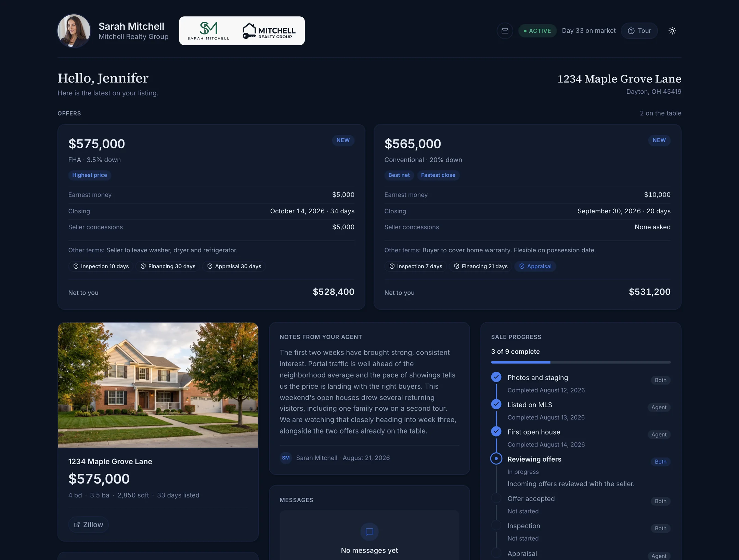
Task: Click the sale progress bar
Action: (x=581, y=362)
